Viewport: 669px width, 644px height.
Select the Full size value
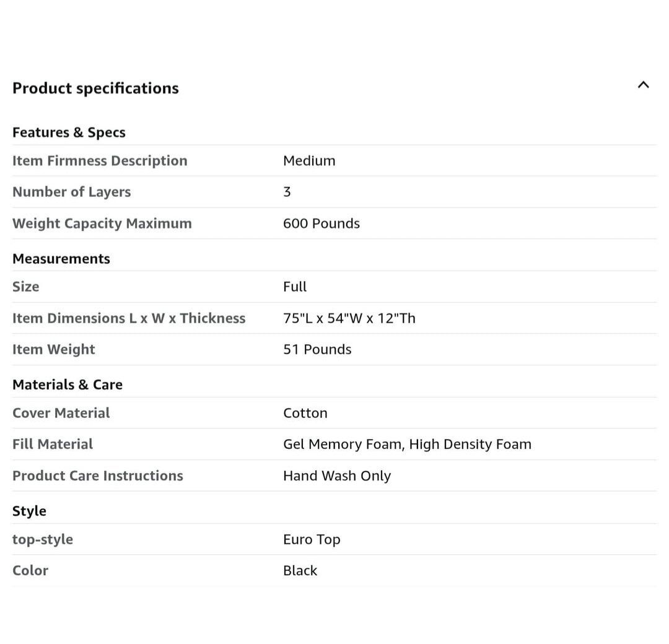point(295,287)
